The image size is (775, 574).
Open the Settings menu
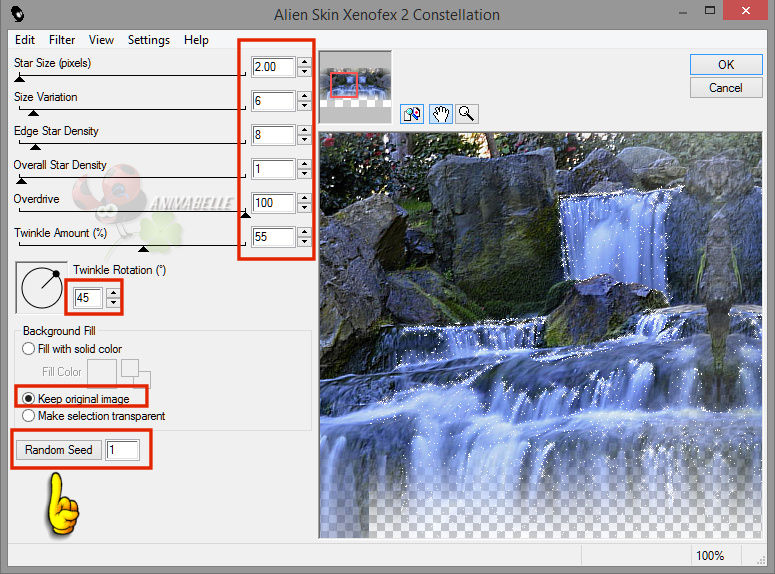[x=148, y=40]
